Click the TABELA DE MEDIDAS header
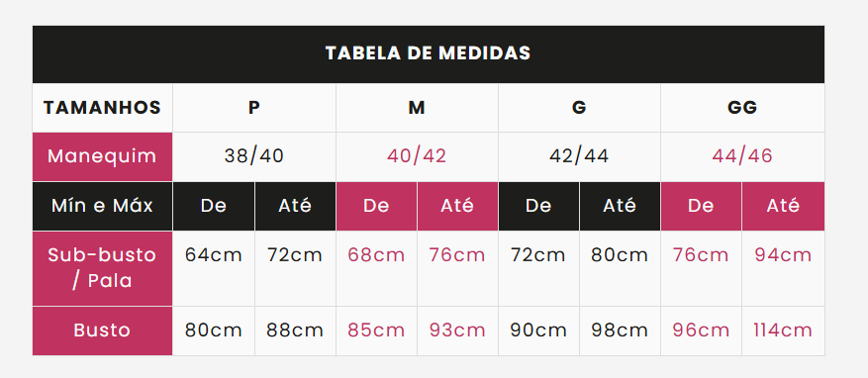868x378 pixels. pyautogui.click(x=428, y=53)
